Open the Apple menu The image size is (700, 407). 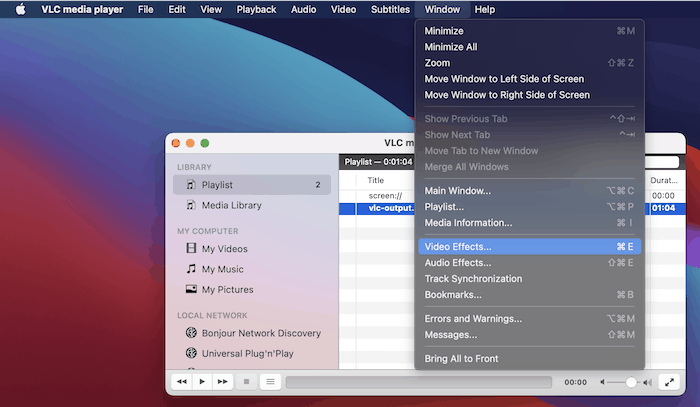[19, 9]
